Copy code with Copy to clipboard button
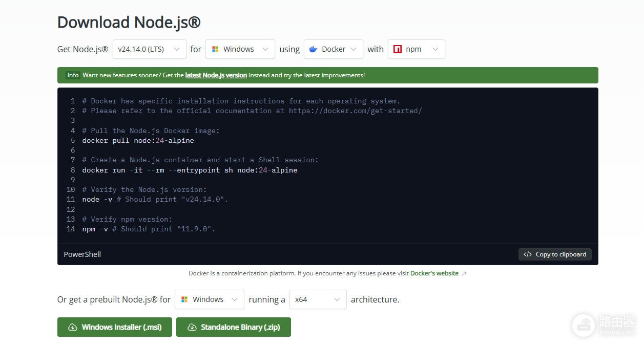This screenshot has width=644, height=346. click(555, 254)
